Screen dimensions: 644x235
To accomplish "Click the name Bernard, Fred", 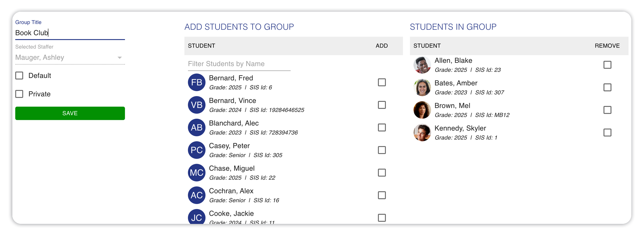I will [231, 78].
